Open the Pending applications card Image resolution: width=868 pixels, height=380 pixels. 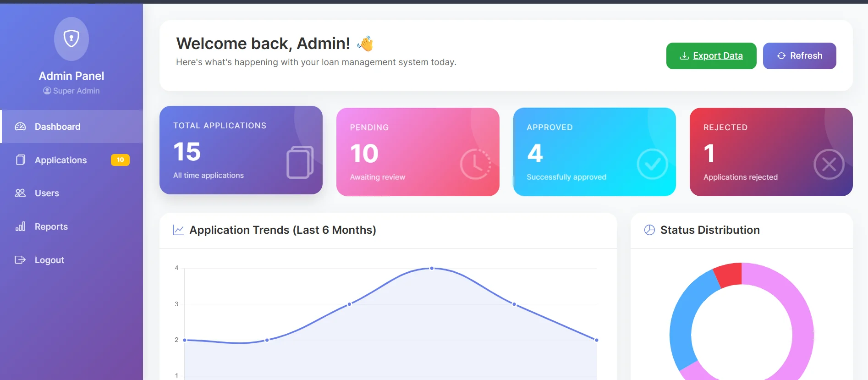pyautogui.click(x=418, y=152)
